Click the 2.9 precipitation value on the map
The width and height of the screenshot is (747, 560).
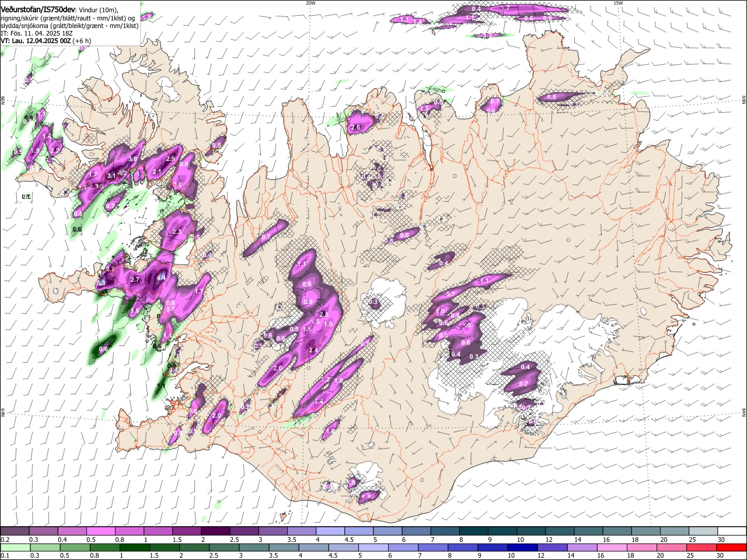pyautogui.click(x=171, y=159)
